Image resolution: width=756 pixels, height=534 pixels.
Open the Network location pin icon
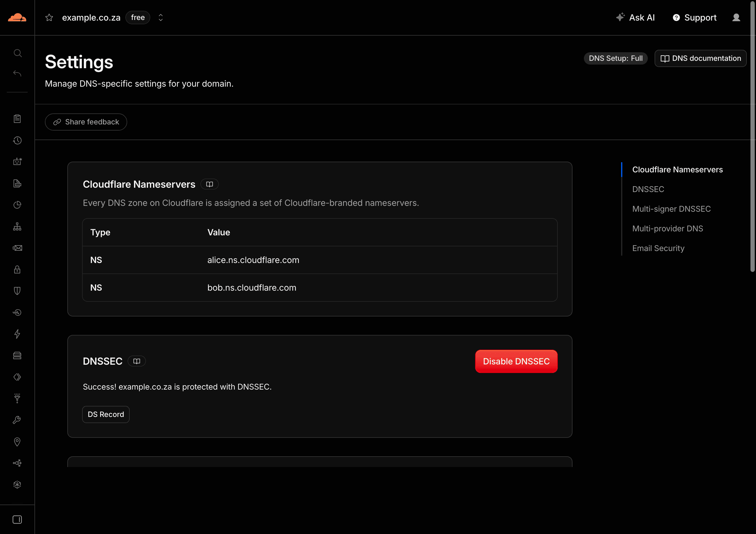click(x=18, y=442)
